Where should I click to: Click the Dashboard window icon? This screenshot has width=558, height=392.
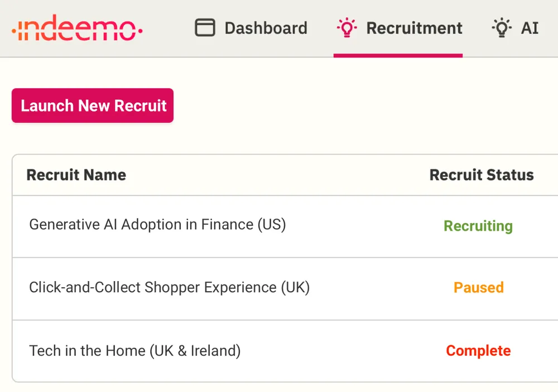205,27
